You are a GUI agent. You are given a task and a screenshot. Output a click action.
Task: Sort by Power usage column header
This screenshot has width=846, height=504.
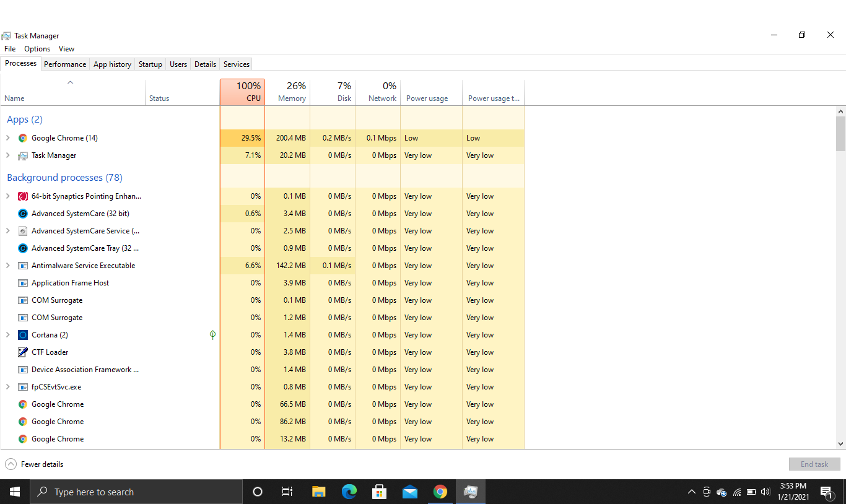[431, 92]
